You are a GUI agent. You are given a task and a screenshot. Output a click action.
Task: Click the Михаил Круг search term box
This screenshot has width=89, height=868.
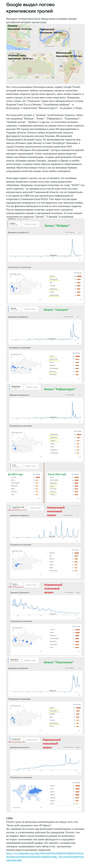tap(16, 740)
